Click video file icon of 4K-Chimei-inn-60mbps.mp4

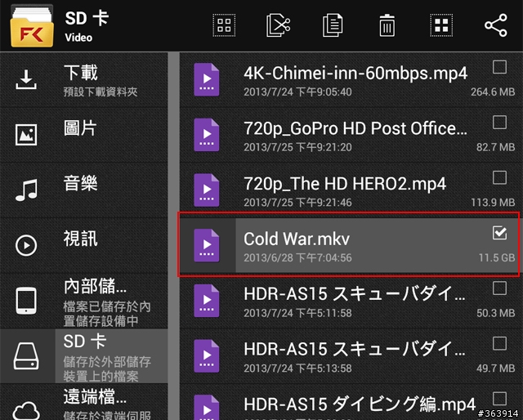(207, 80)
